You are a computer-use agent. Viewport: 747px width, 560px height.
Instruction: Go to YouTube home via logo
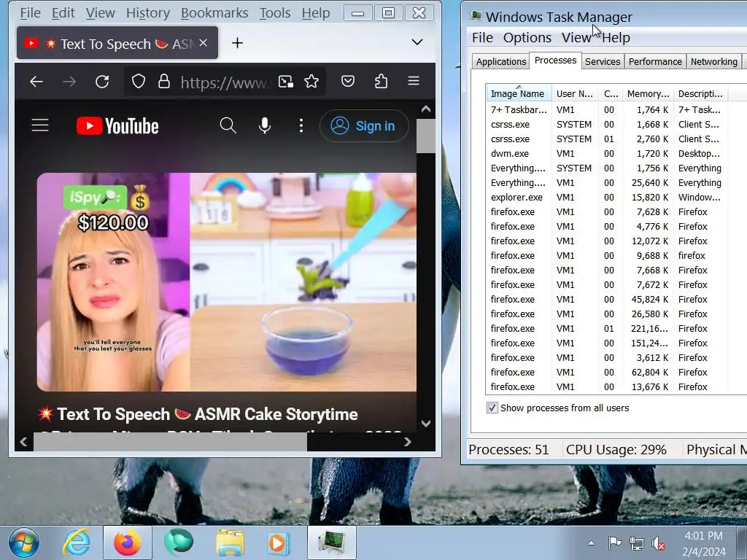click(x=117, y=126)
